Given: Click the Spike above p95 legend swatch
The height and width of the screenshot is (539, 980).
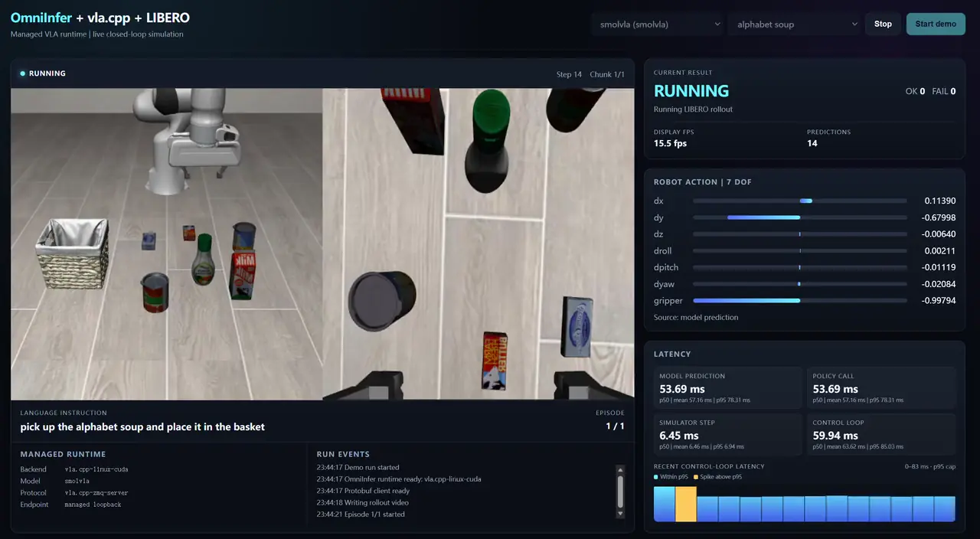Looking at the screenshot, I should 695,477.
